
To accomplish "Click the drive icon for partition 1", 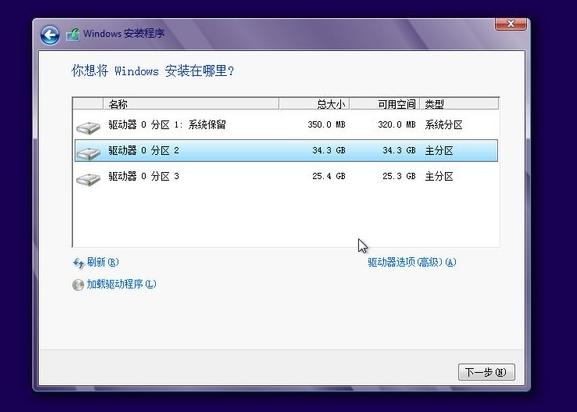I will [88, 128].
